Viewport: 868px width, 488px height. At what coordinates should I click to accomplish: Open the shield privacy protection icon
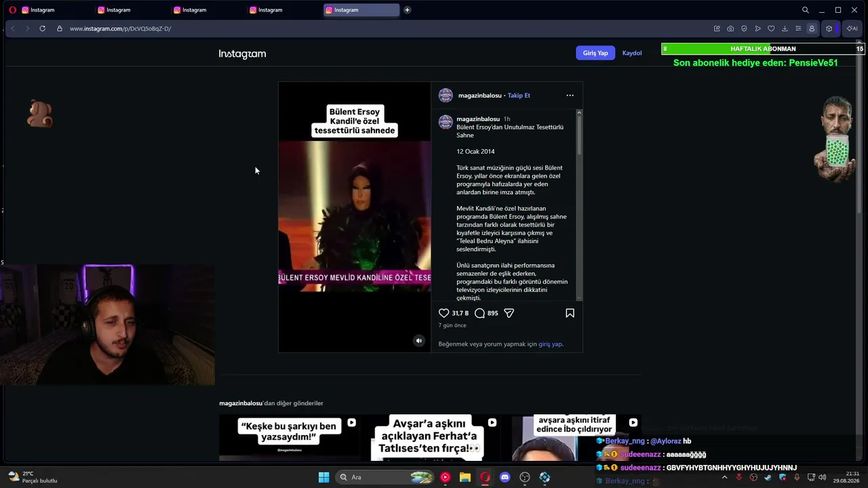(x=744, y=28)
